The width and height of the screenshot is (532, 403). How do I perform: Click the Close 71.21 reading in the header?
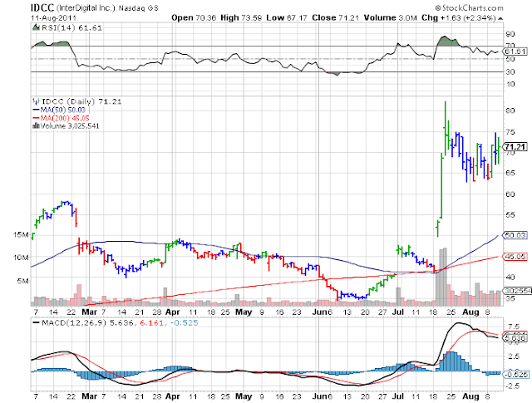click(x=335, y=17)
